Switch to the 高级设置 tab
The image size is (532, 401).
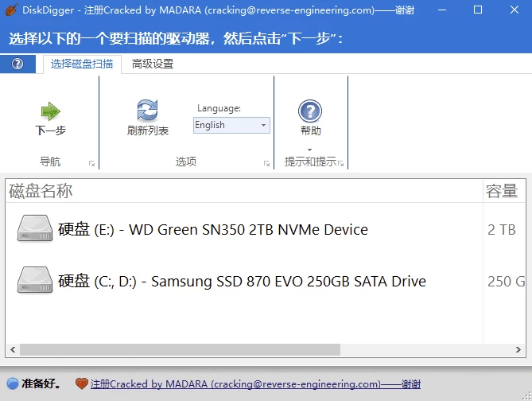(x=153, y=64)
